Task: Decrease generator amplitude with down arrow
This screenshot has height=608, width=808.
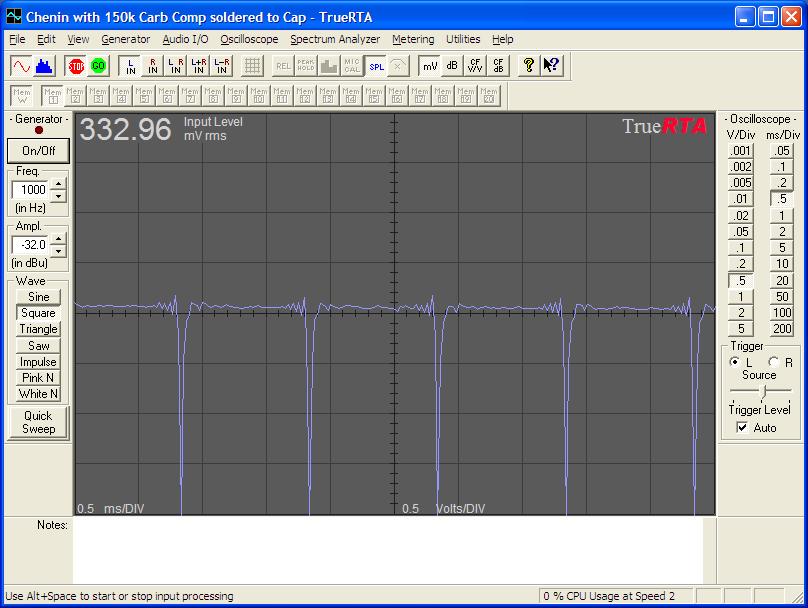Action: [x=58, y=251]
